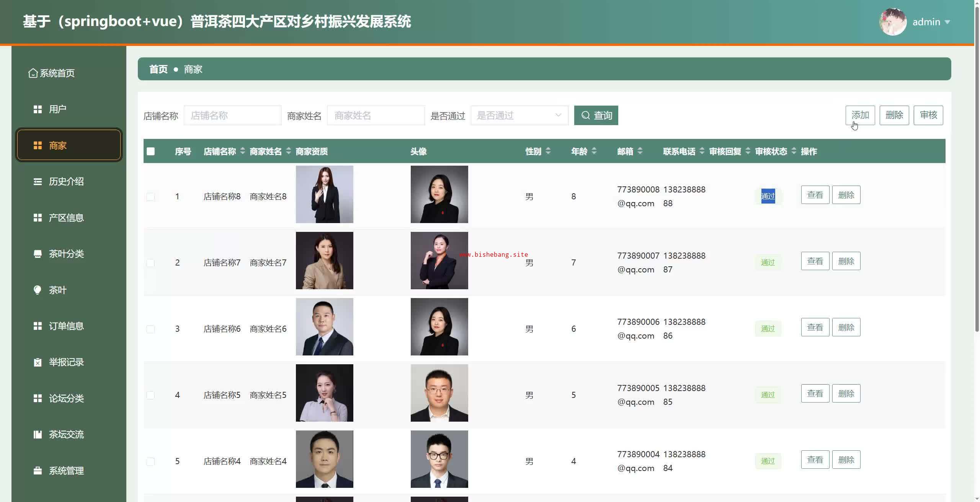Viewport: 980px width, 502px height.
Task: Click the bulb icon next to 茶叶
Action: pyautogui.click(x=38, y=290)
